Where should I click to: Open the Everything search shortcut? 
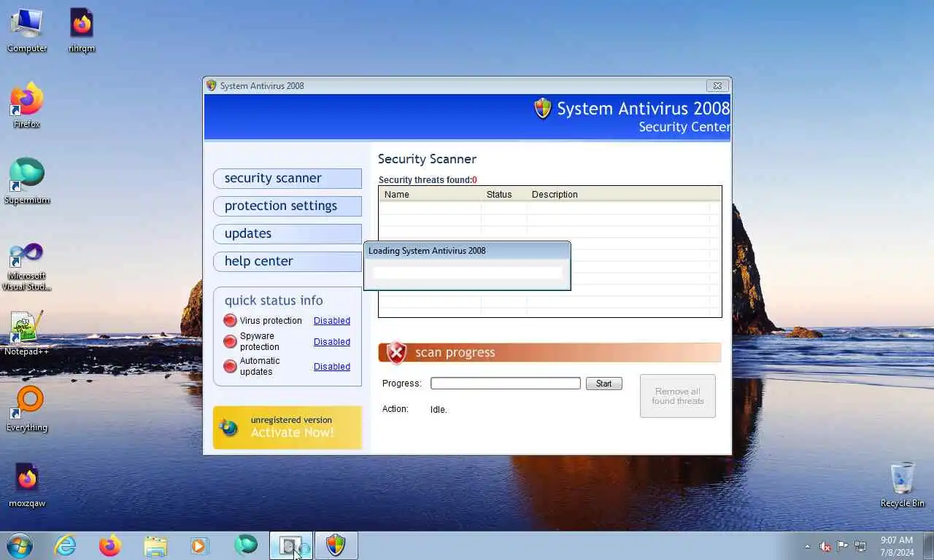click(x=27, y=410)
